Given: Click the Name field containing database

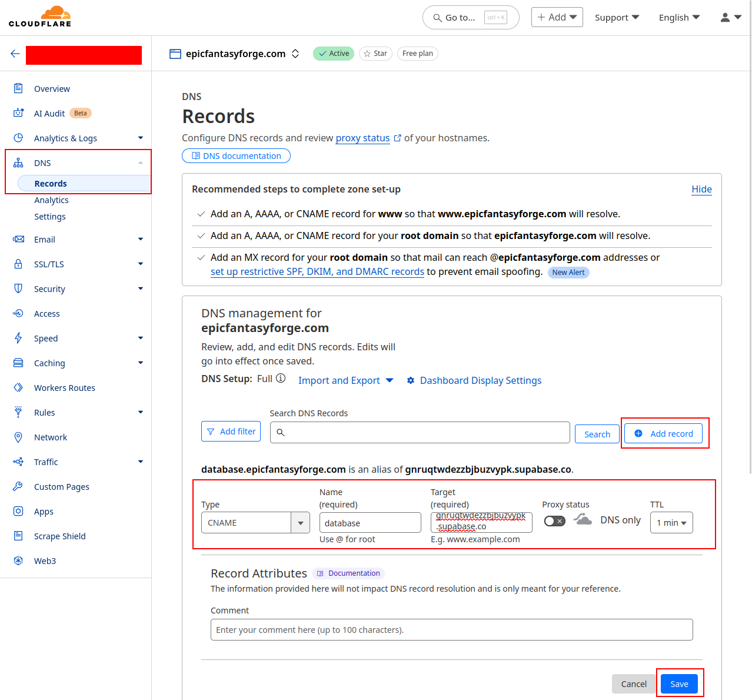Looking at the screenshot, I should (x=370, y=523).
